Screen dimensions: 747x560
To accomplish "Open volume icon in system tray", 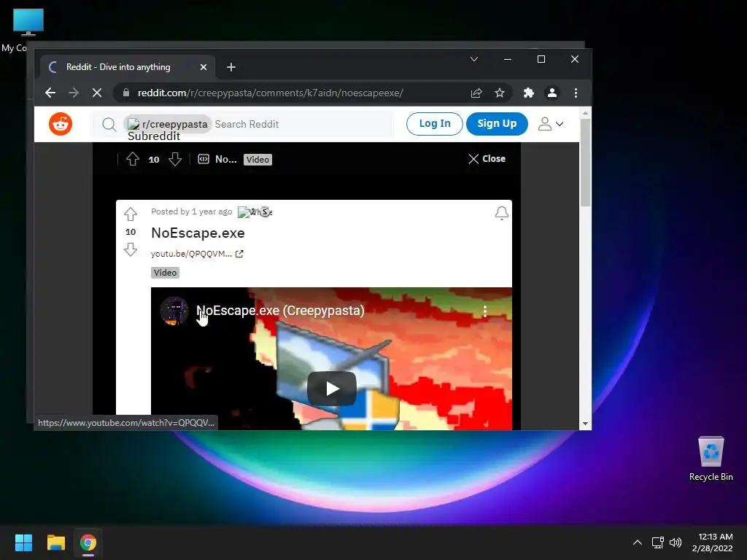I will pos(676,542).
